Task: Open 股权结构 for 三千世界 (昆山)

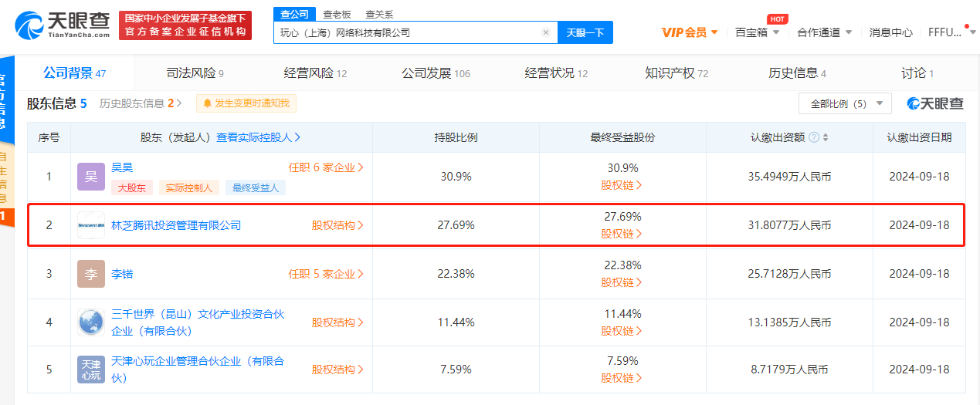Action: pos(337,322)
